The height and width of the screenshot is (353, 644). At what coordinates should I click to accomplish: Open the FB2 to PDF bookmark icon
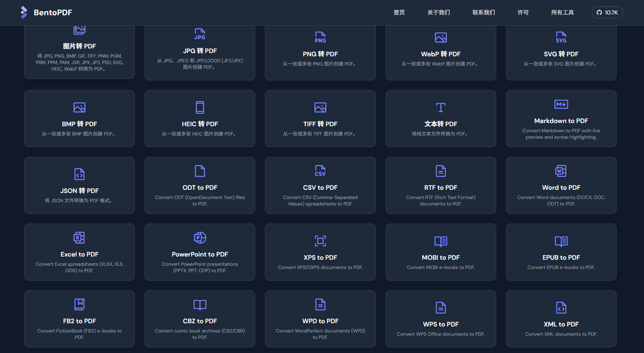(79, 304)
